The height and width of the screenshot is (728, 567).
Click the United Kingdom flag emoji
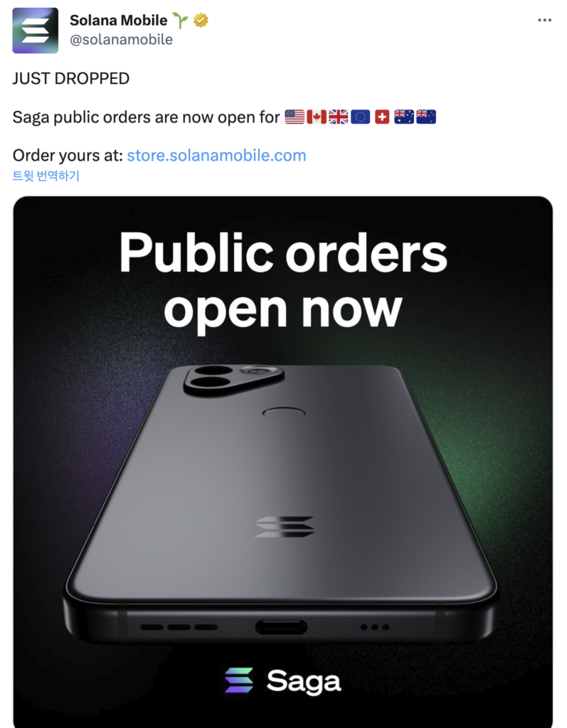tap(339, 117)
